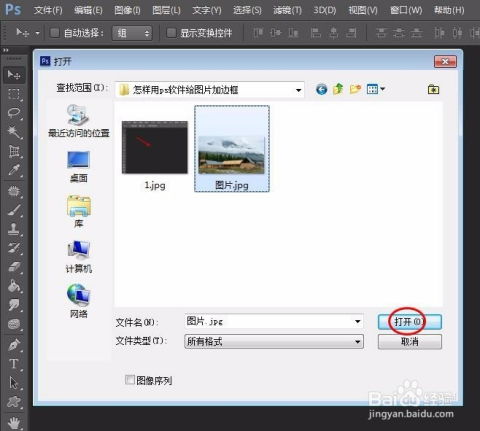
Task: Select the Custom Shape tool
Action: click(x=14, y=402)
